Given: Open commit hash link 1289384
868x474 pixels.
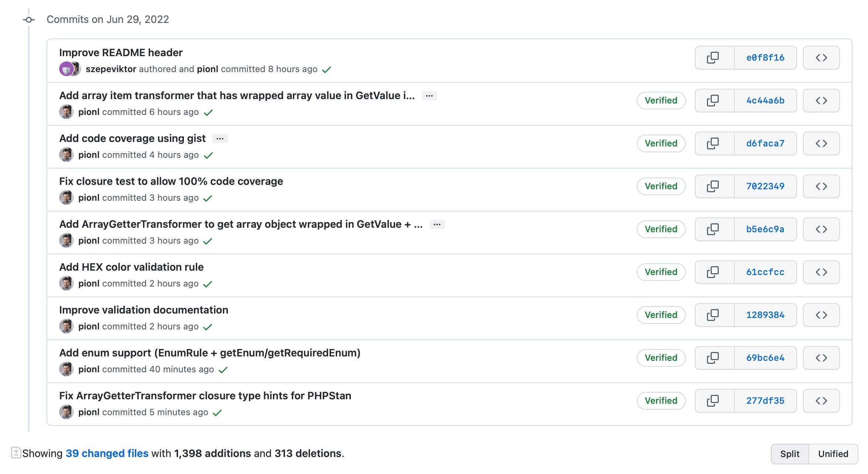Looking at the screenshot, I should (765, 315).
